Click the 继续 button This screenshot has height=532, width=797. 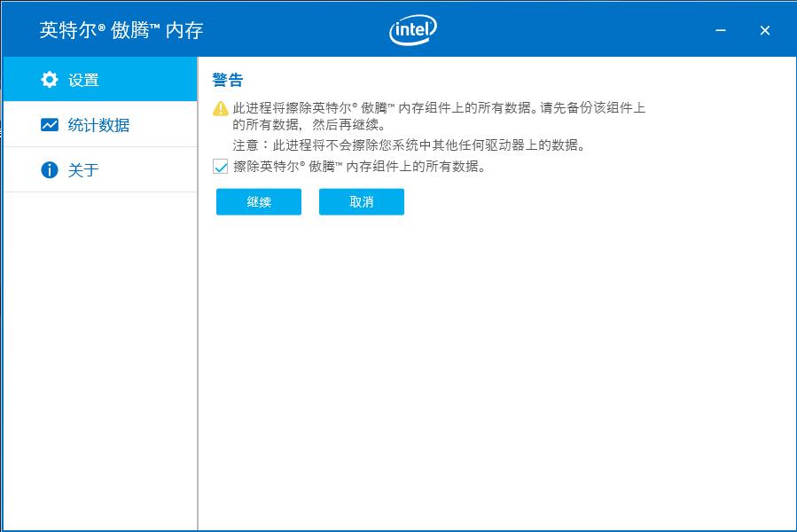[258, 202]
